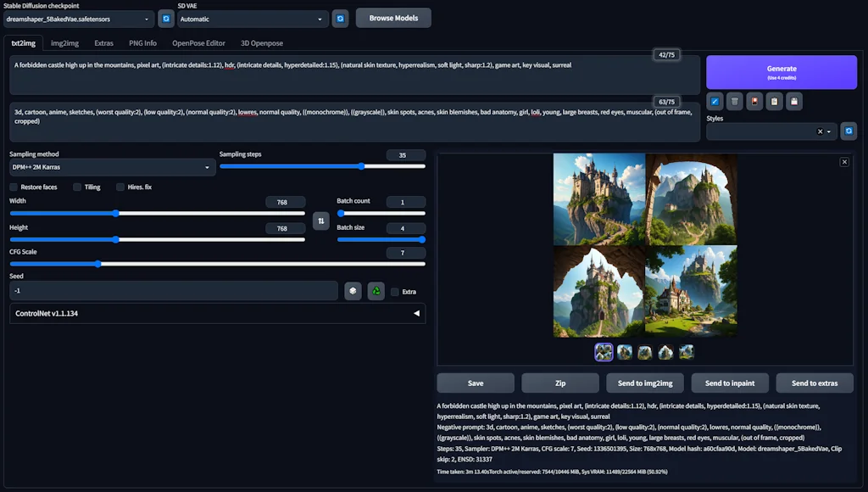
Task: Click the clipboard icon to paste generation parameters
Action: (775, 101)
